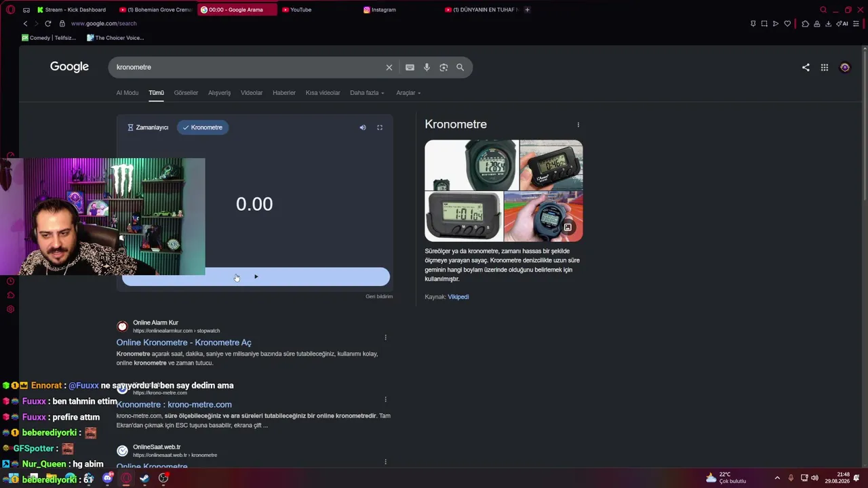Switch to Zamanlayıcı timer tab
The image size is (868, 488).
click(148, 127)
